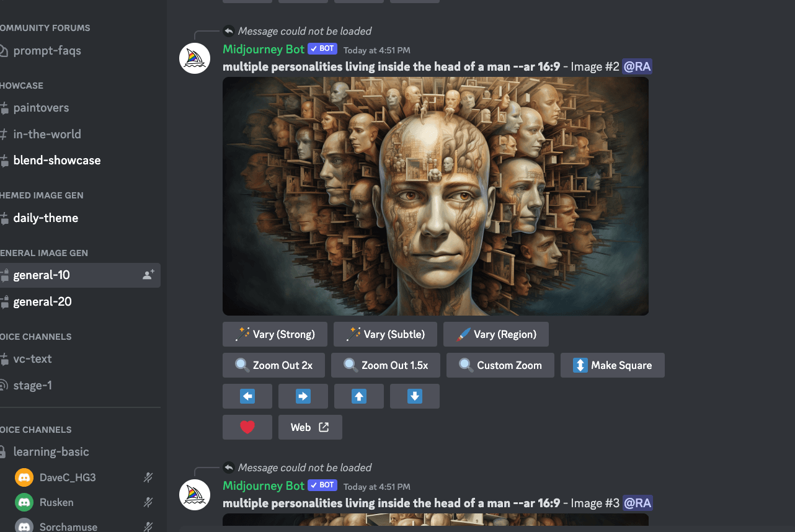The height and width of the screenshot is (532, 795).
Task: Click the Make Square button
Action: [613, 365]
